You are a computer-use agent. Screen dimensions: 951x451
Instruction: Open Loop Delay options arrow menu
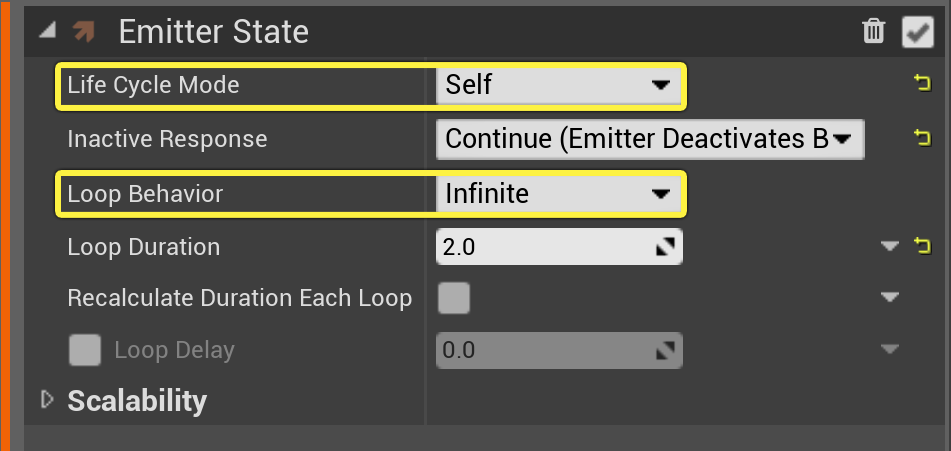[890, 349]
